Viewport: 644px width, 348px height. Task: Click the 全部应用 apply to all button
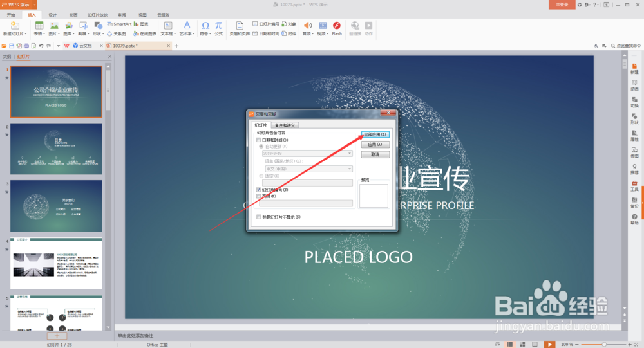375,134
